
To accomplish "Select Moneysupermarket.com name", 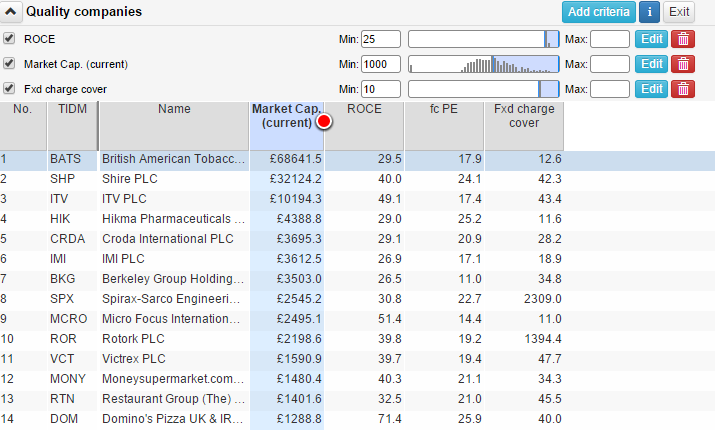I will 174,379.
